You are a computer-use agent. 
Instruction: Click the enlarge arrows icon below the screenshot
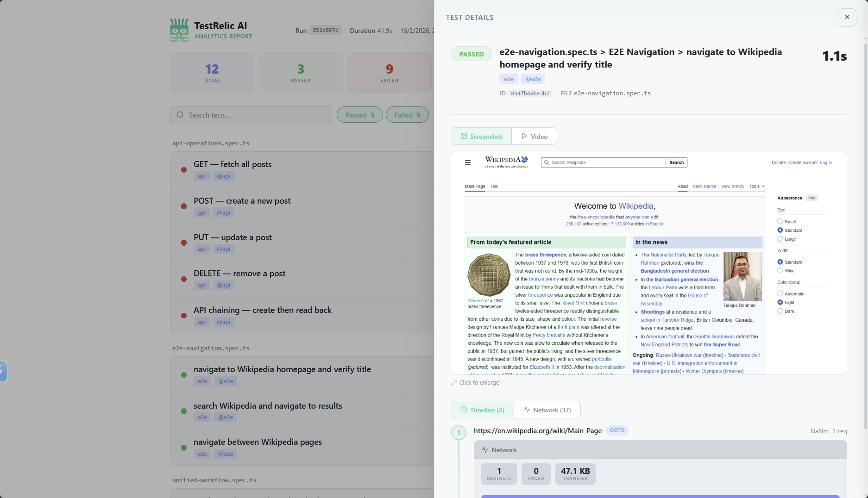pos(453,383)
